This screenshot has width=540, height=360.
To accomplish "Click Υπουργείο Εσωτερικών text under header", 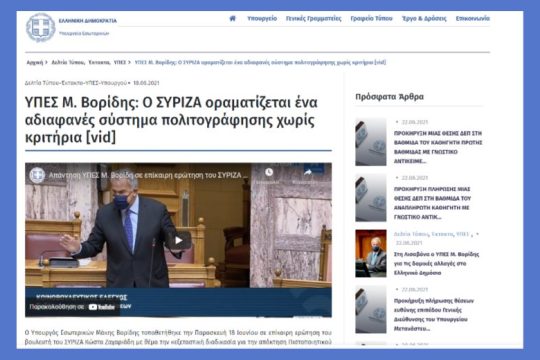I will point(84,33).
